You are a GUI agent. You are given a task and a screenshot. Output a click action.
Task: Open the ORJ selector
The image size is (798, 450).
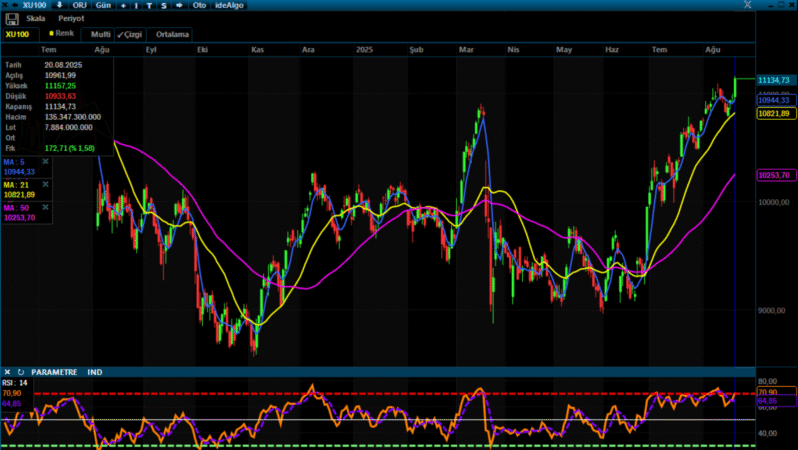pos(80,5)
